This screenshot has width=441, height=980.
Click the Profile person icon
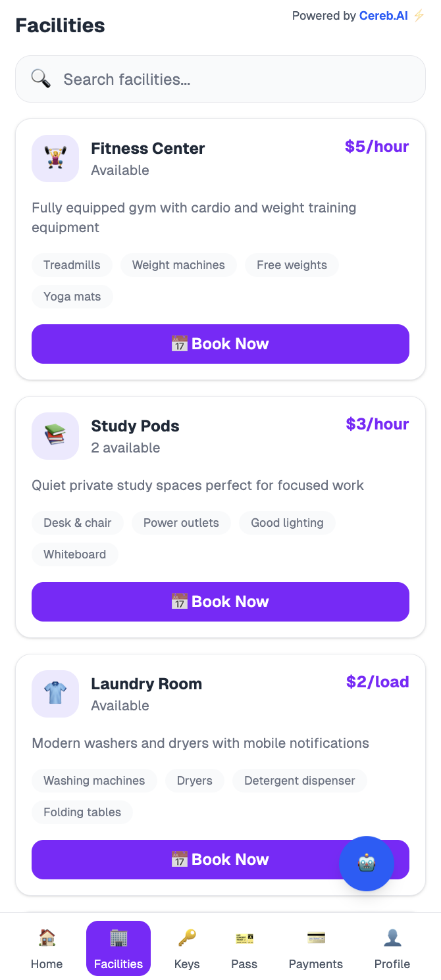click(392, 937)
